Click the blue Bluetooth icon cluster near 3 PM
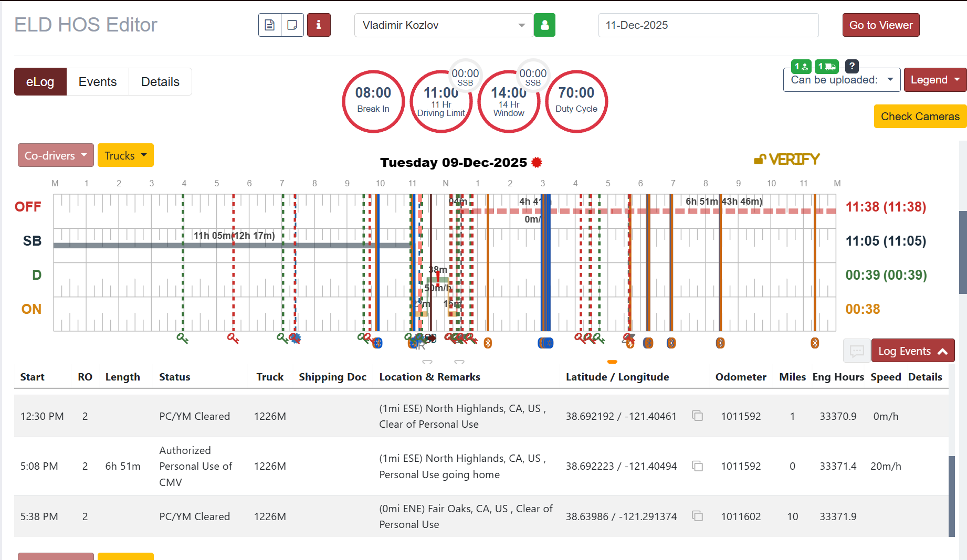The width and height of the screenshot is (967, 560). click(545, 343)
